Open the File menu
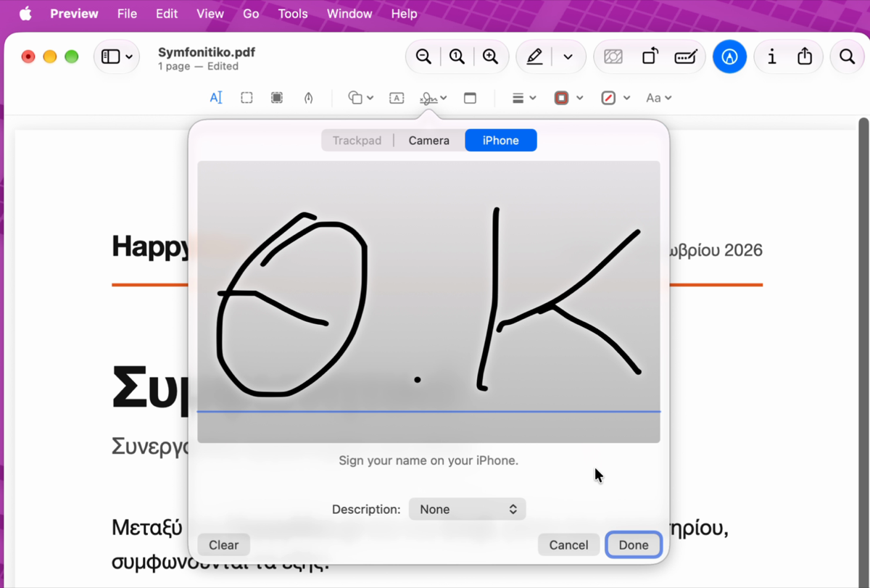Viewport: 870px width, 588px height. [x=127, y=14]
